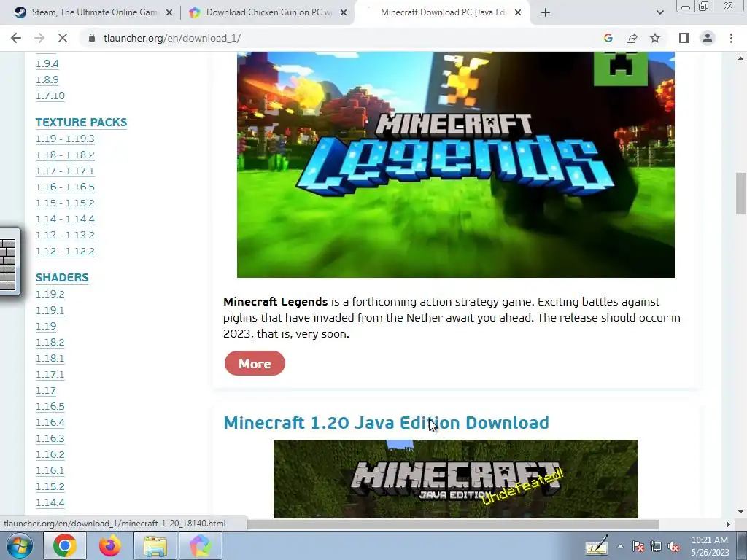Open texture packs 1.18 - 1.18.2
Image resolution: width=747 pixels, height=560 pixels.
point(65,155)
